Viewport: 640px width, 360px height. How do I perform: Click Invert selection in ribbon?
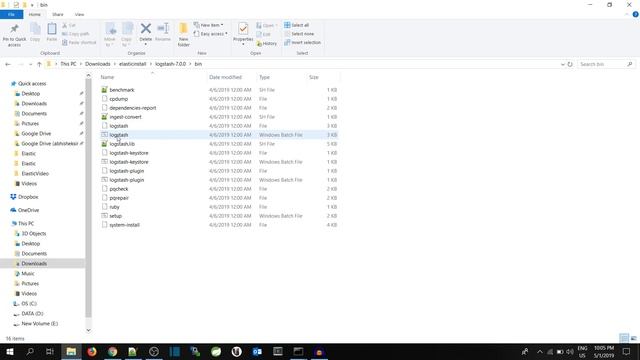(x=302, y=42)
